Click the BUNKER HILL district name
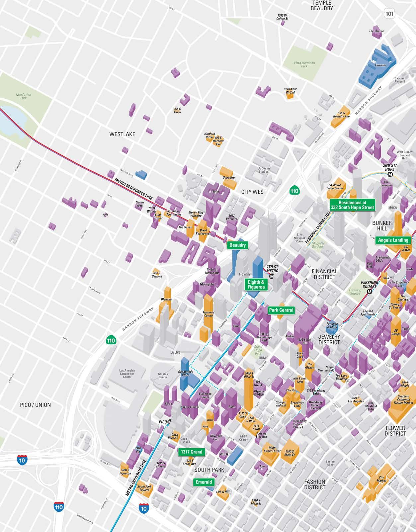Viewport: 416px width, 532px height. tap(382, 225)
